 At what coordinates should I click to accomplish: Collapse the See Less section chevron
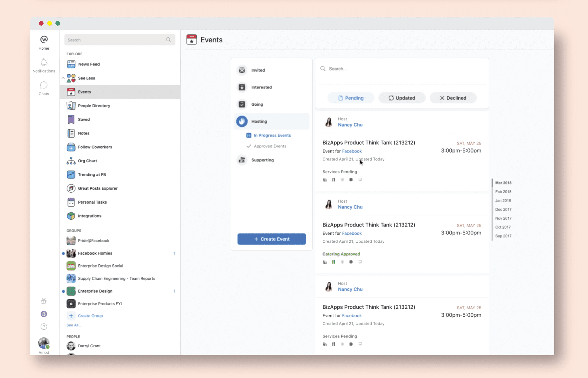[x=63, y=78]
